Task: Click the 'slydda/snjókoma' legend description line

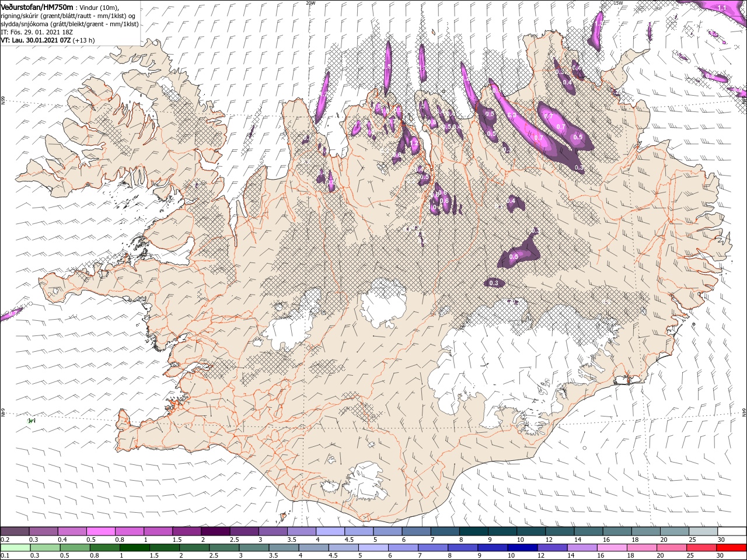Action: tap(69, 24)
